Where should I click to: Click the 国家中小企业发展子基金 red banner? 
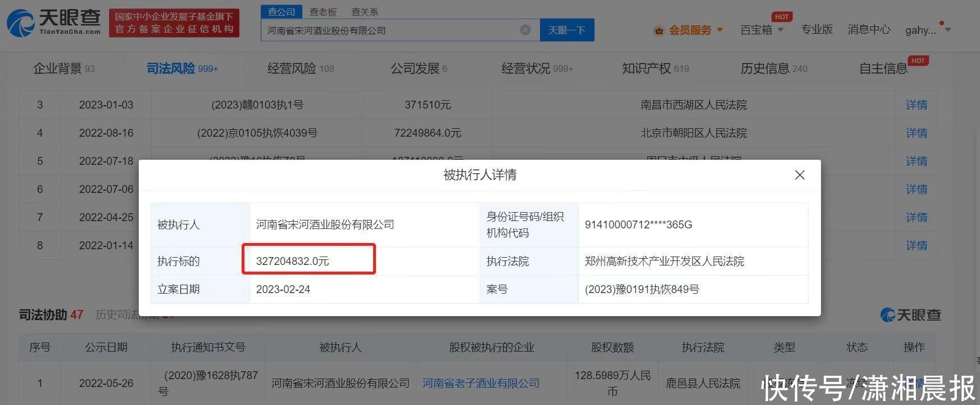[x=174, y=23]
